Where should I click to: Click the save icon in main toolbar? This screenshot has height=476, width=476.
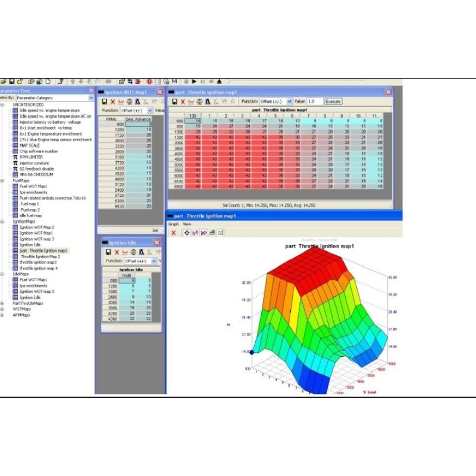coord(11,82)
